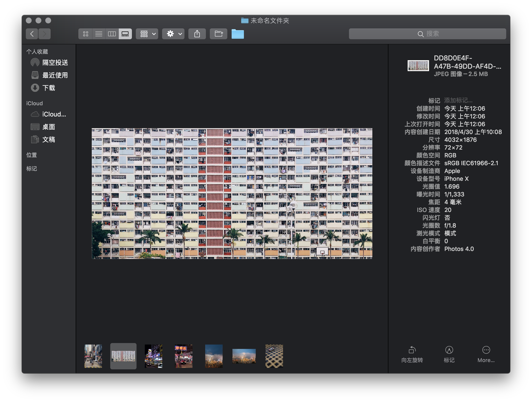
Task: Click the 添加标记 add tags field
Action: [x=458, y=100]
